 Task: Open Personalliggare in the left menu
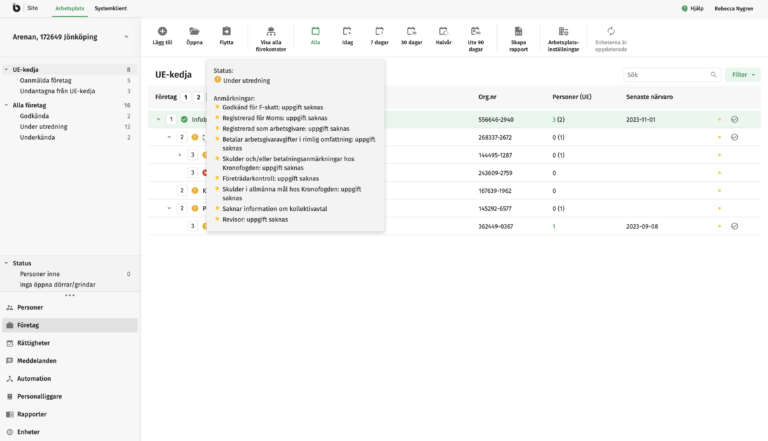coord(39,396)
